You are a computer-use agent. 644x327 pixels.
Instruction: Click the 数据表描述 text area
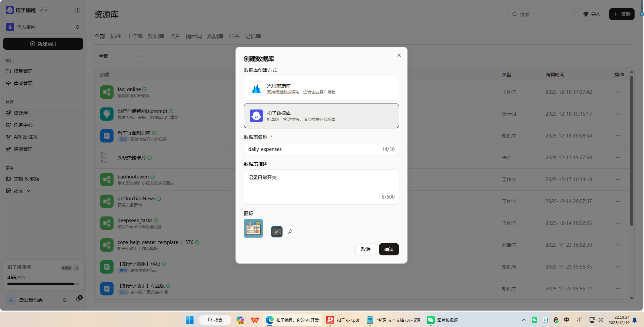(x=321, y=187)
